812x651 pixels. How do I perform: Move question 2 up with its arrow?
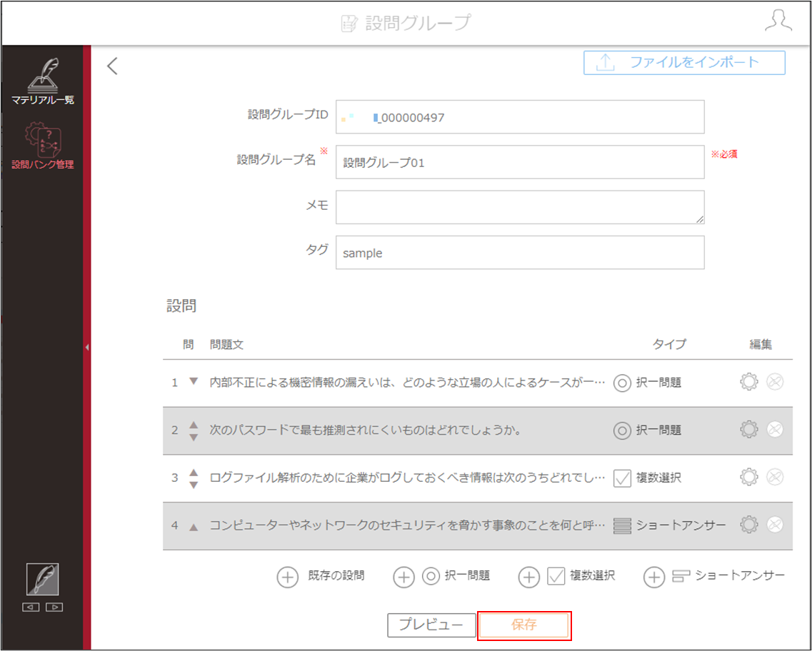[x=194, y=425]
